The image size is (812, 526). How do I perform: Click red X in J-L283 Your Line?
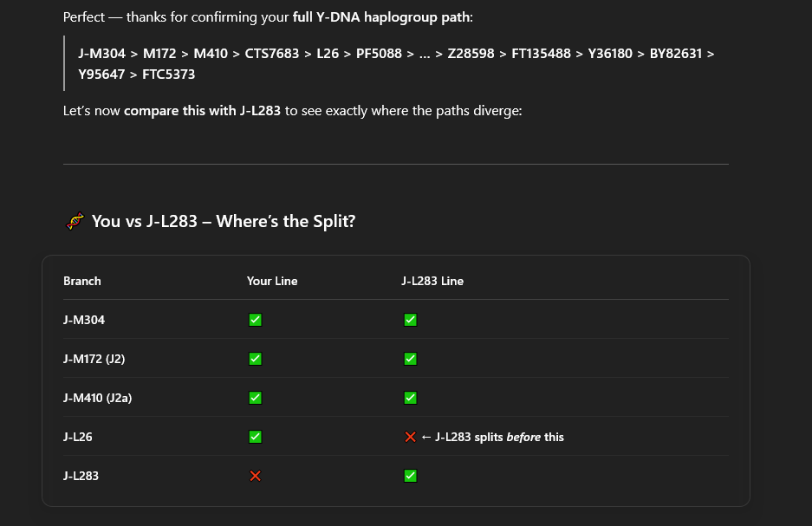coord(256,476)
